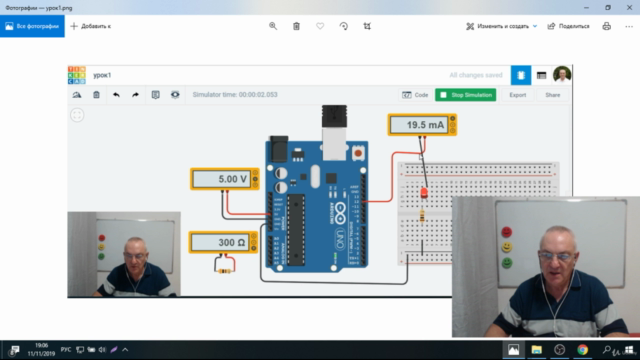Expand hidden tray icons chevron
This screenshot has height=360, width=640.
click(125, 350)
